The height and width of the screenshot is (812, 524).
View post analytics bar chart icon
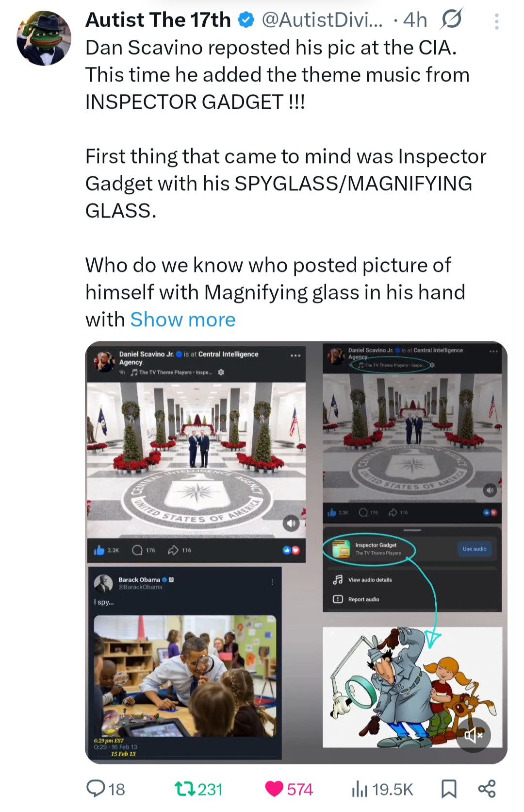click(359, 788)
